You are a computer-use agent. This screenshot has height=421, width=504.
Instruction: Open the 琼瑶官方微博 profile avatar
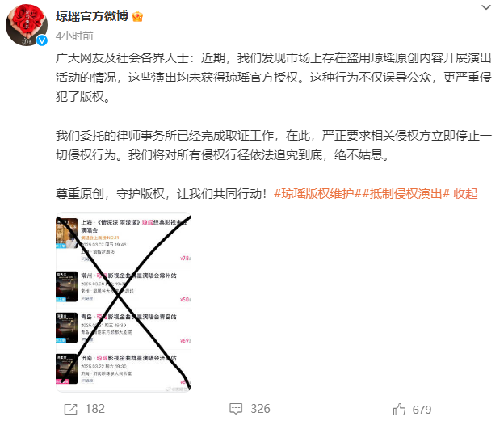coord(27,25)
